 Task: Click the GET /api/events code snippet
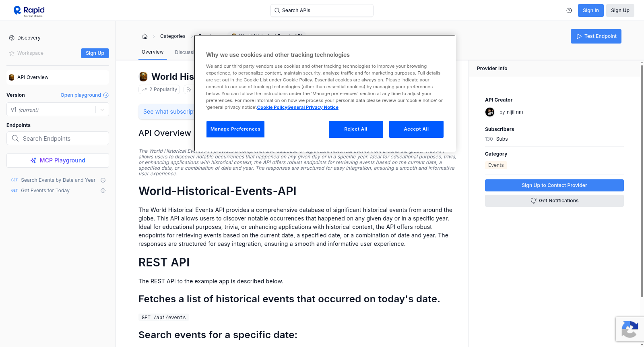[x=164, y=318]
